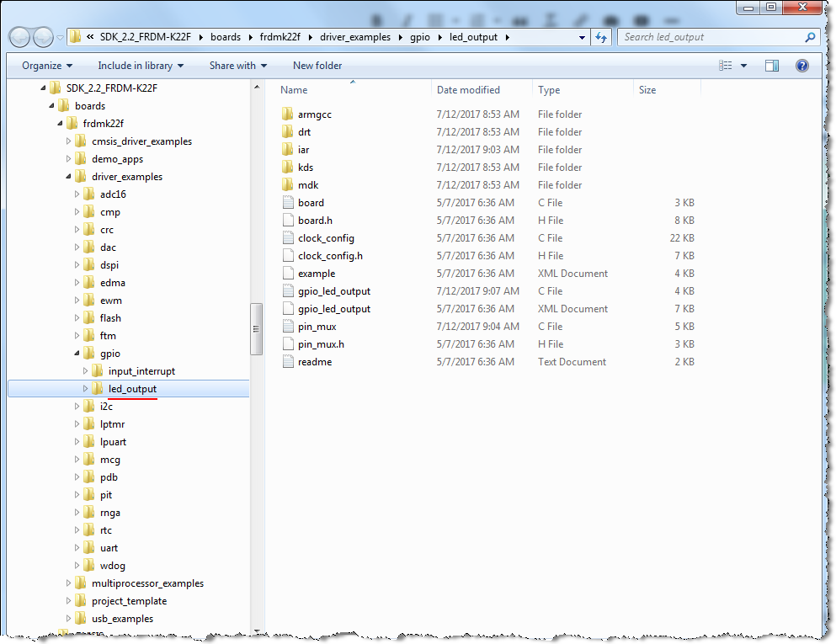The width and height of the screenshot is (836, 644).
Task: Click driver_examples in the address breadcrumb
Action: (x=355, y=37)
